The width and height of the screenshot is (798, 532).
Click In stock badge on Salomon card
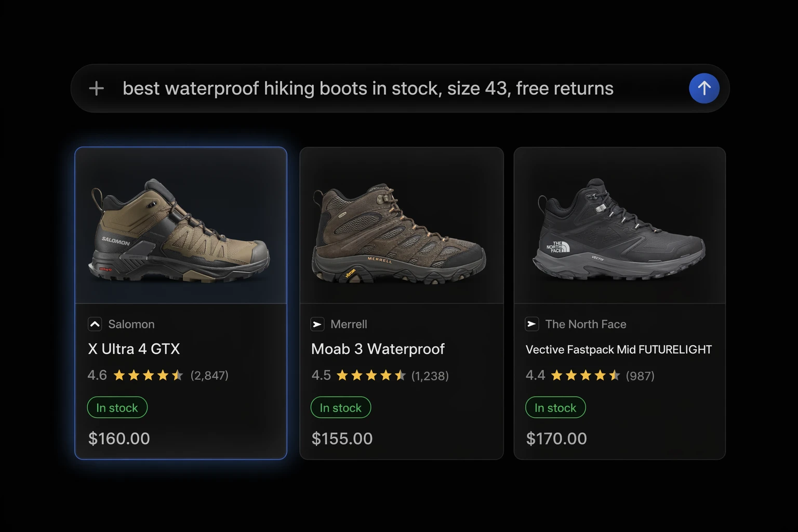[117, 408]
